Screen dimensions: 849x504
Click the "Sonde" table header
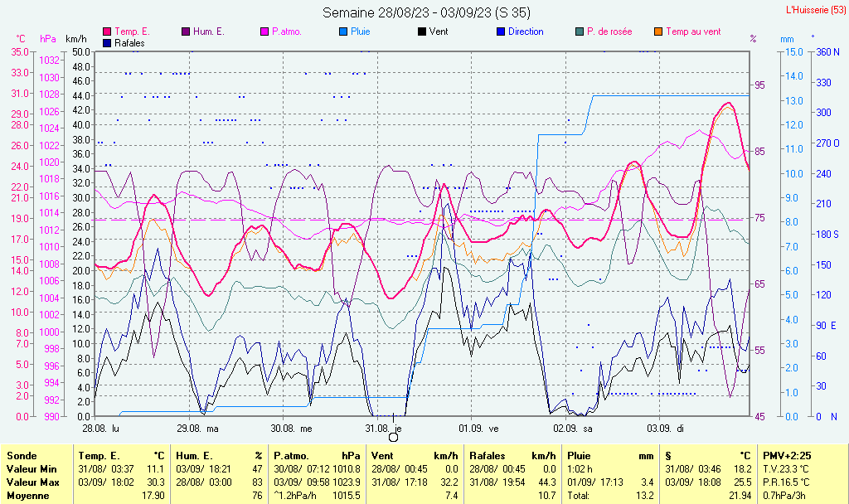click(22, 456)
